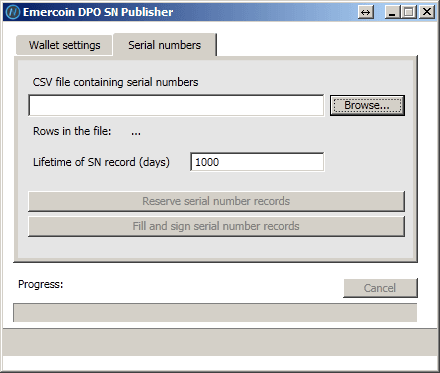Click 'CSV file containing serial numbers' label

115,82
